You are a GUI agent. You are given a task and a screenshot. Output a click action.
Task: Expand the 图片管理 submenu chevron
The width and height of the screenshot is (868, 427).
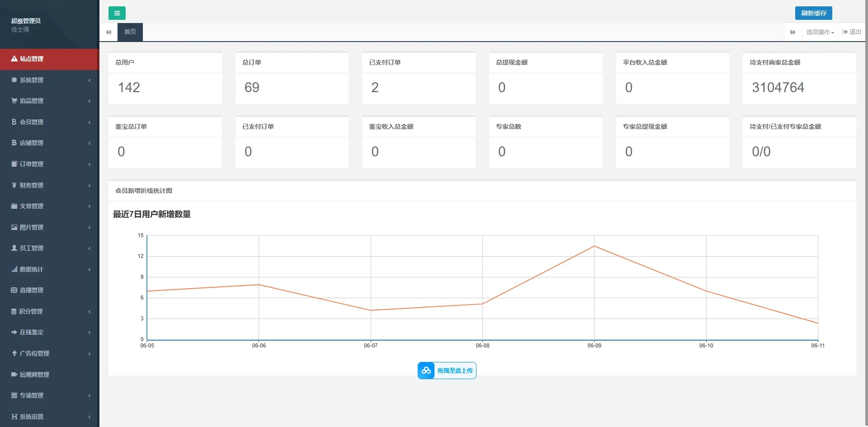coord(90,227)
